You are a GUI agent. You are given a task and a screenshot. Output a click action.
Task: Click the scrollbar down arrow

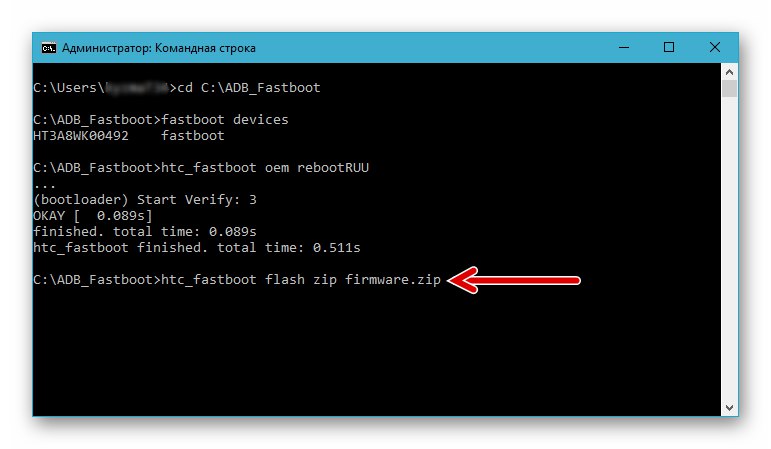730,408
